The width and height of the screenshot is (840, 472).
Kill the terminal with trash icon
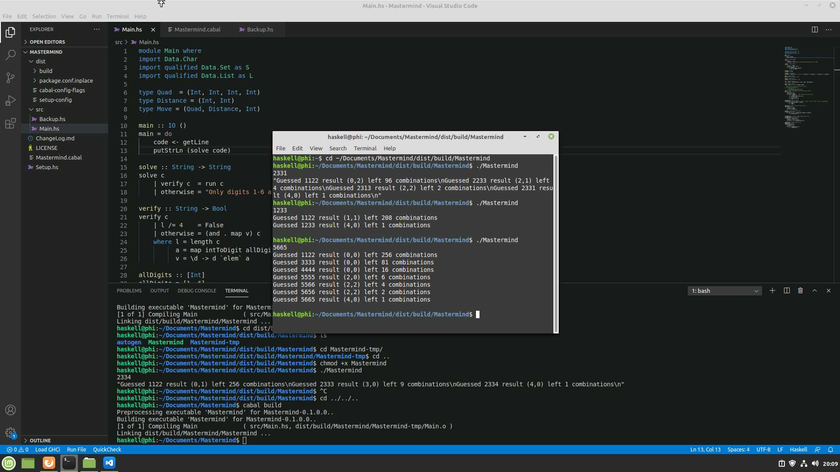click(x=800, y=290)
